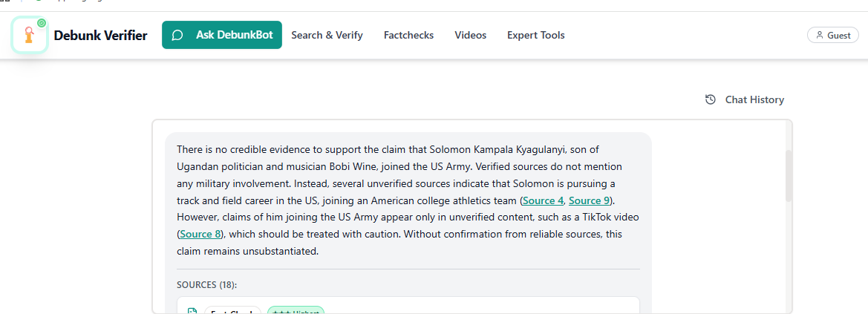Show the Chat History
868x314 pixels.
pos(745,99)
